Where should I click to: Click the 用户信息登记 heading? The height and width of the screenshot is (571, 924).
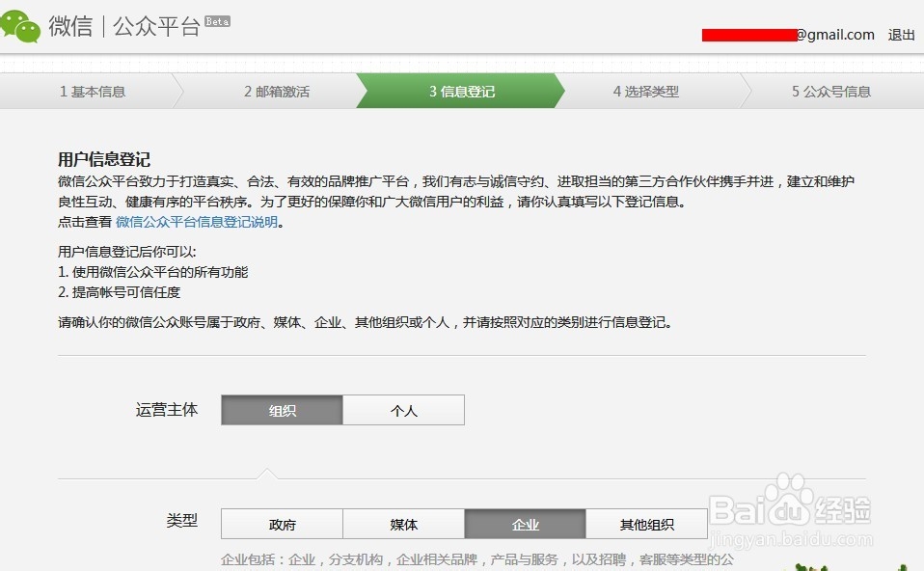(x=104, y=159)
